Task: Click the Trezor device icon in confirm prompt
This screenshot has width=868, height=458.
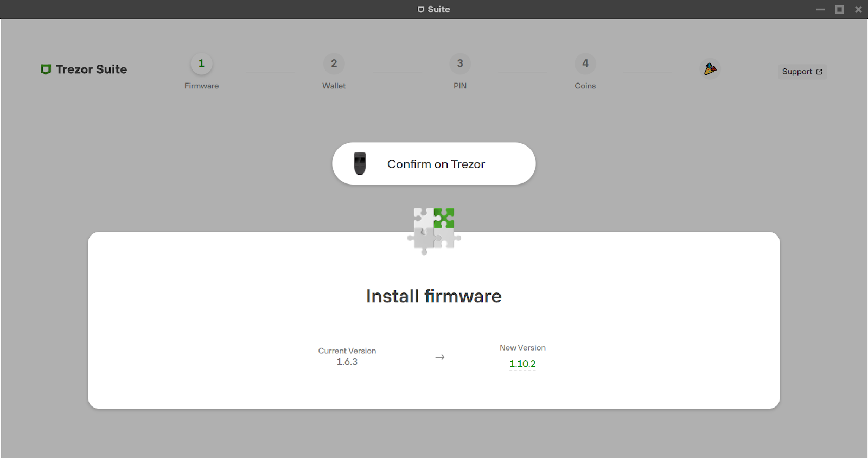Action: (x=360, y=163)
